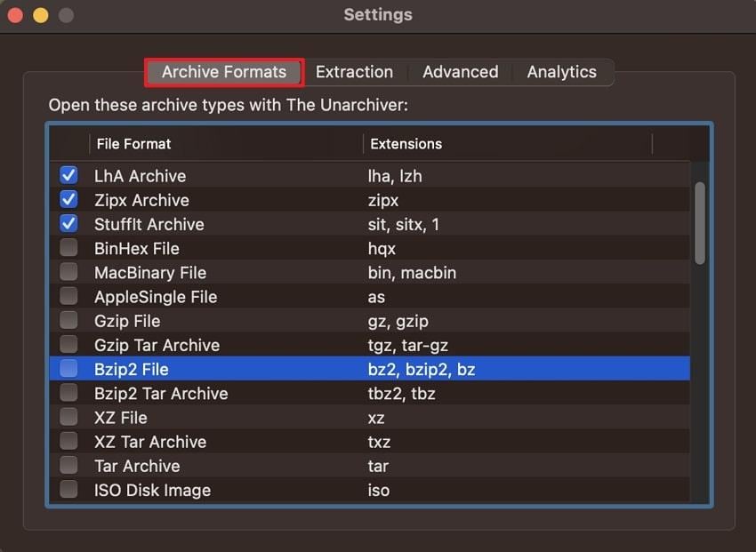
Task: Click the 'tar' extensions cell
Action: (x=378, y=467)
